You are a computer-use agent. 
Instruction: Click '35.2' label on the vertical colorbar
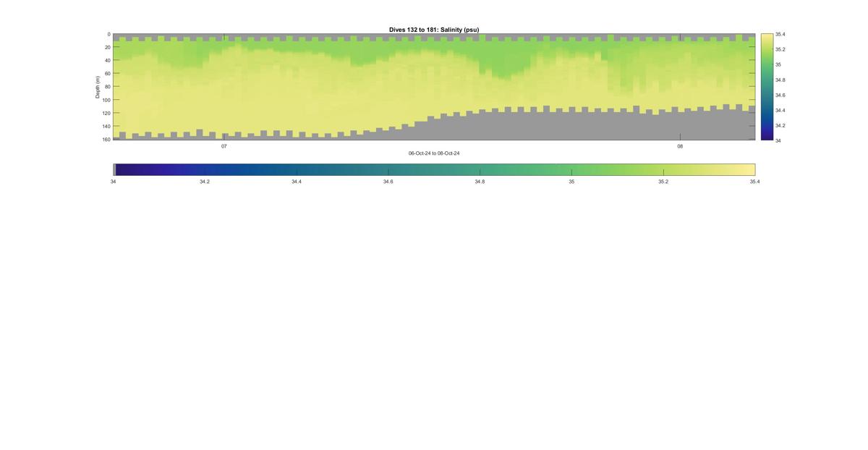click(x=780, y=49)
